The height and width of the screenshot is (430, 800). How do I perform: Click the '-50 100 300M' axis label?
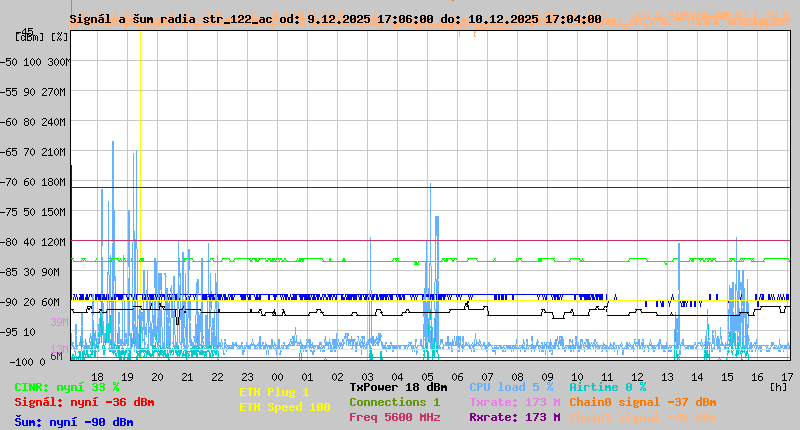[x=35, y=62]
